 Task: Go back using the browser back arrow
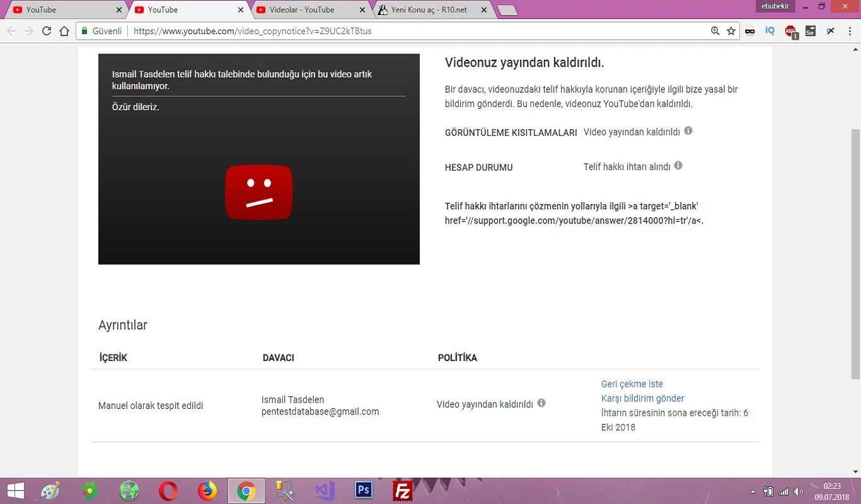(11, 31)
